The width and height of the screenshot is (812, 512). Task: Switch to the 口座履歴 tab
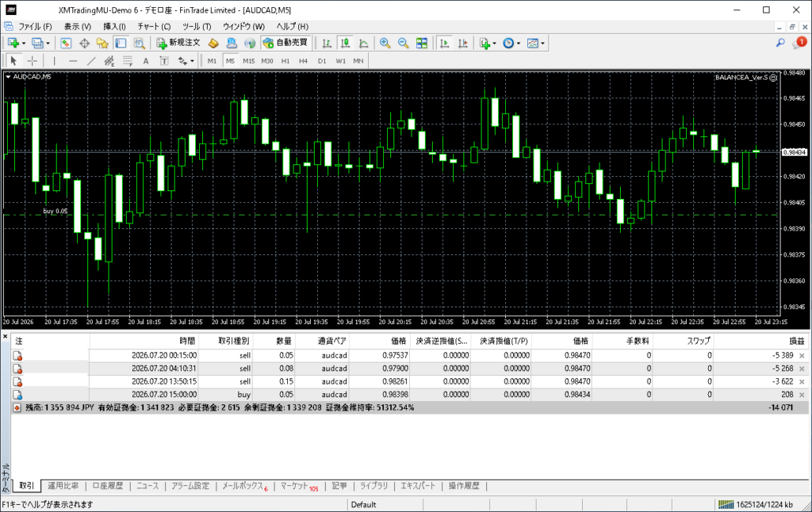(x=108, y=486)
